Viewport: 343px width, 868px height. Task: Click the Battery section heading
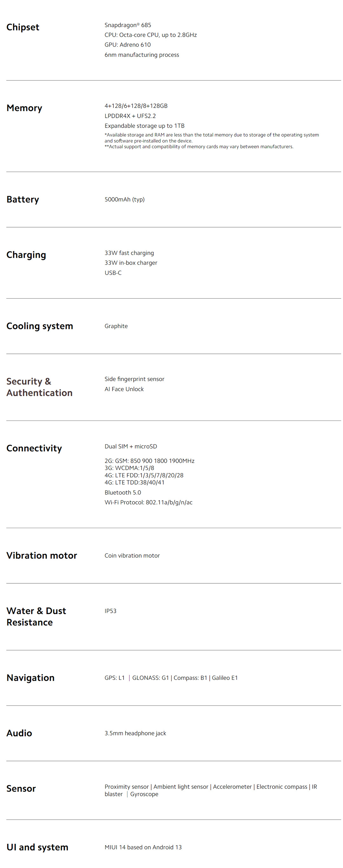pos(23,199)
